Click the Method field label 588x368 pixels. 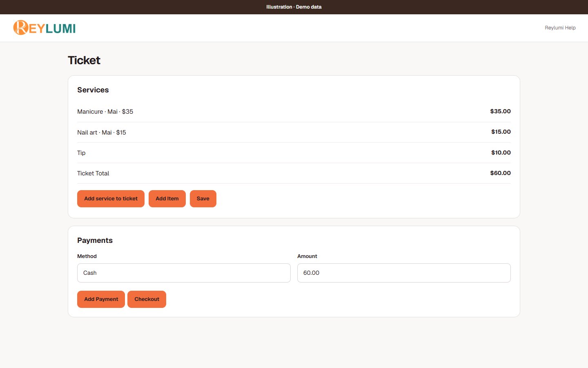pos(87,256)
